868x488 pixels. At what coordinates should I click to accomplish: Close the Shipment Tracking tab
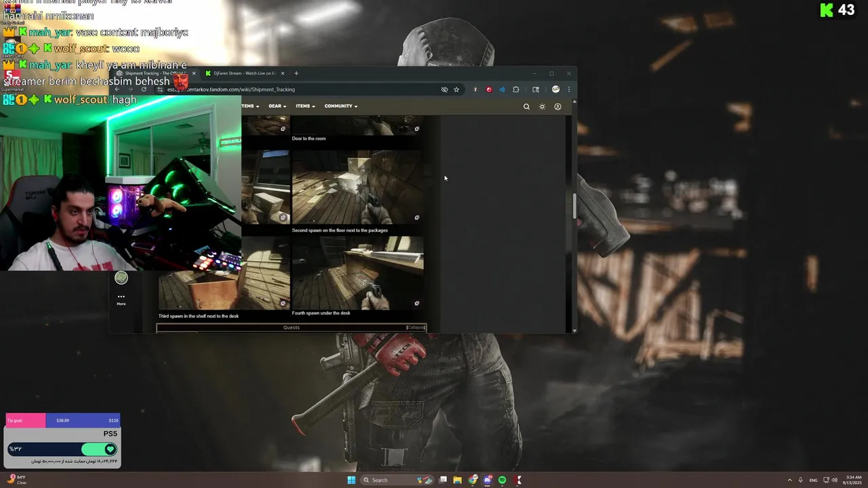[193, 73]
